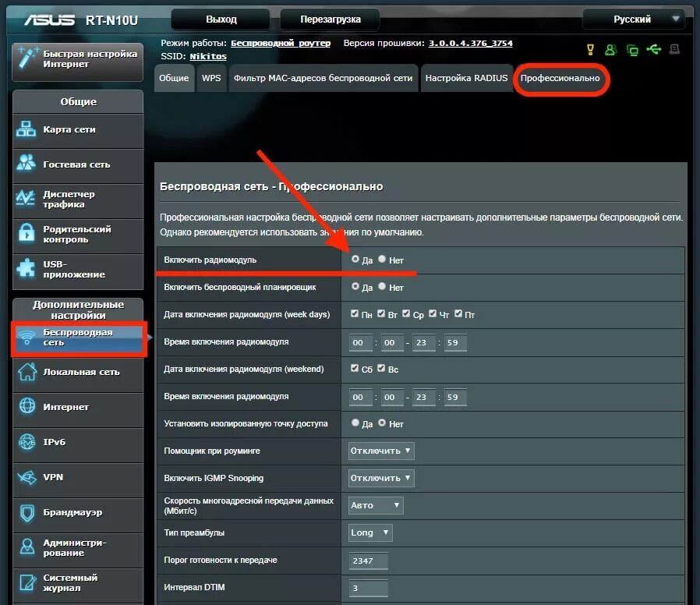Switch to the WPS tab
Viewport: 700px width, 605px height.
tap(211, 78)
